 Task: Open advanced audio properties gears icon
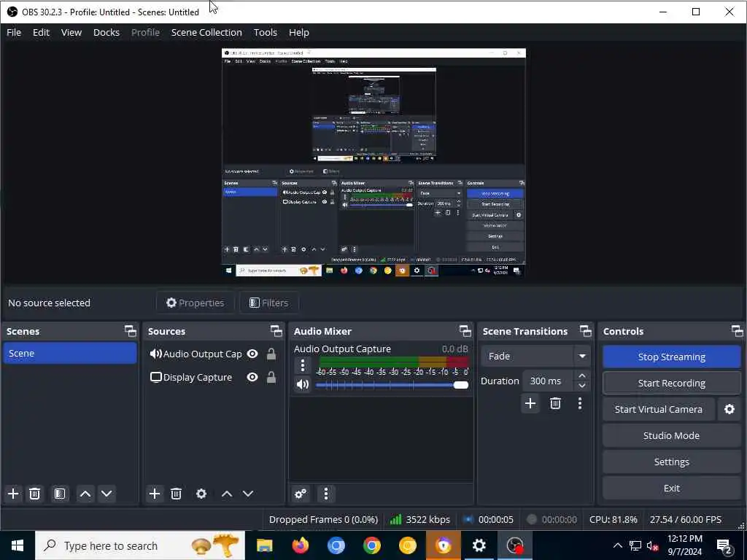point(301,494)
